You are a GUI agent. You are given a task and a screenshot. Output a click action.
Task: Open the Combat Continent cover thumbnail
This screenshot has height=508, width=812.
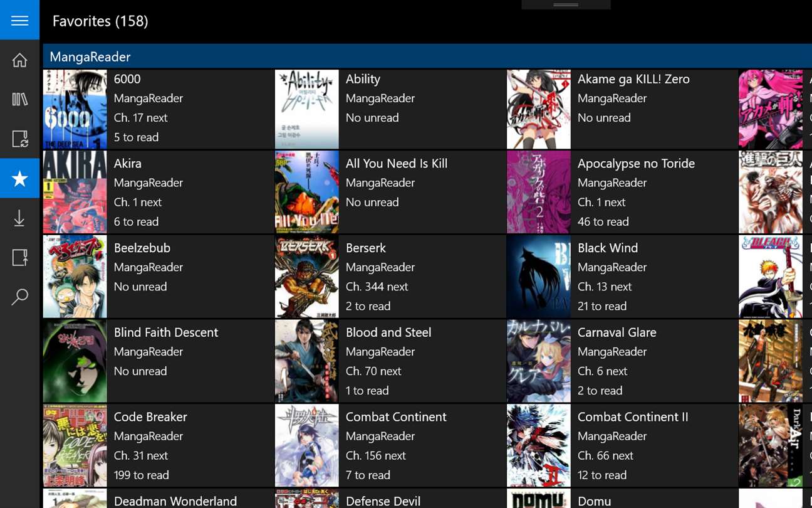click(x=307, y=447)
